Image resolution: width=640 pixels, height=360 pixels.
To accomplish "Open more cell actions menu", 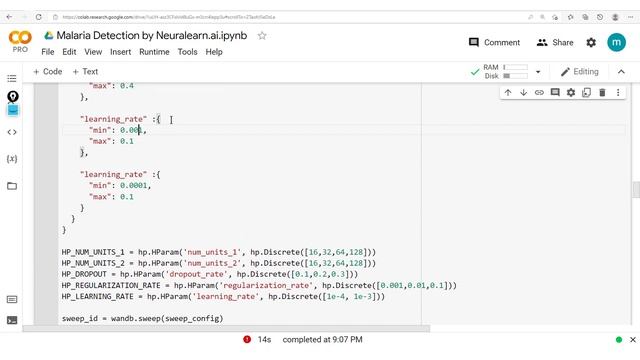I will tap(618, 93).
